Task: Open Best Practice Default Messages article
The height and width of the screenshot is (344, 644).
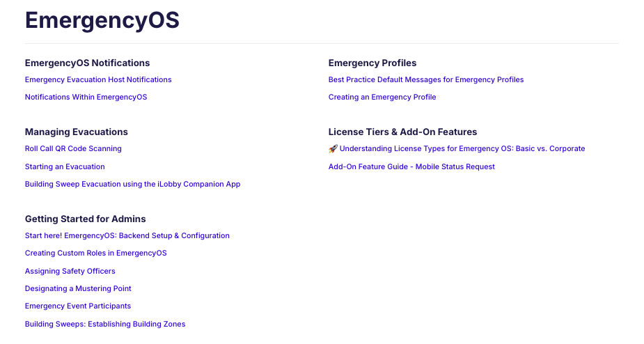Action: pos(426,79)
